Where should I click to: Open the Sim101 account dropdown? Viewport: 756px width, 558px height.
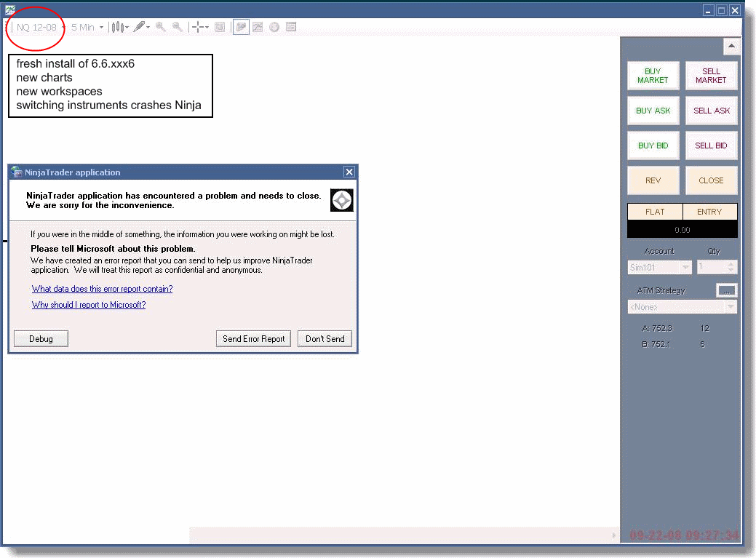pyautogui.click(x=659, y=268)
